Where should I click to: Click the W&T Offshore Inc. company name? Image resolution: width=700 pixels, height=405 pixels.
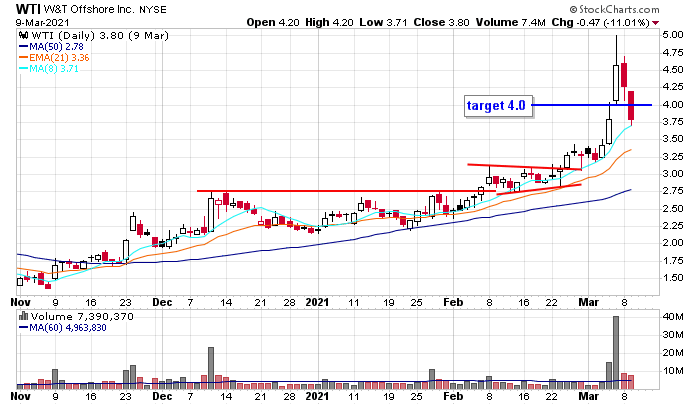pos(88,9)
